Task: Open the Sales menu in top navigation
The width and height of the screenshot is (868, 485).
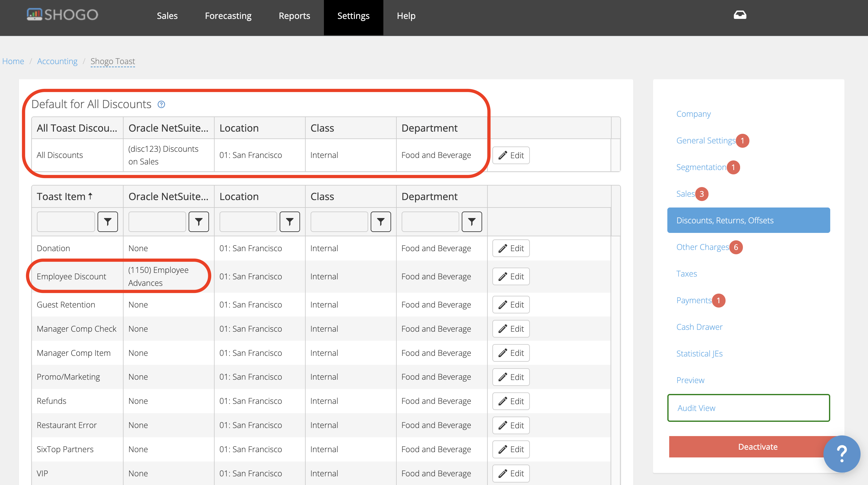Action: [x=167, y=15]
